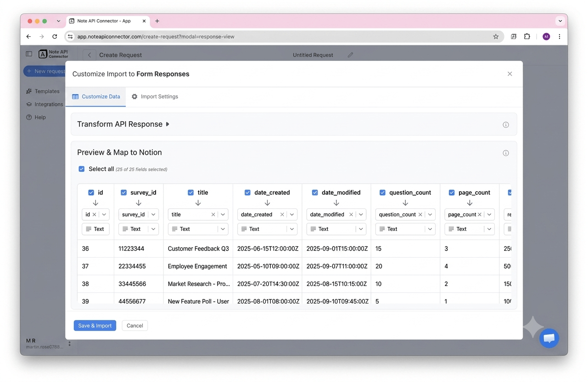Screen dimensions: 588x382
Task: Uncheck the title field checkbox
Action: click(x=190, y=193)
